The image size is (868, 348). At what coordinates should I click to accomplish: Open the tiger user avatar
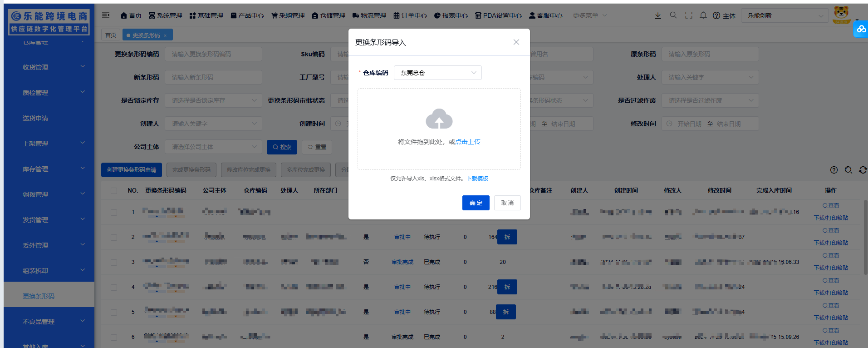pos(842,15)
